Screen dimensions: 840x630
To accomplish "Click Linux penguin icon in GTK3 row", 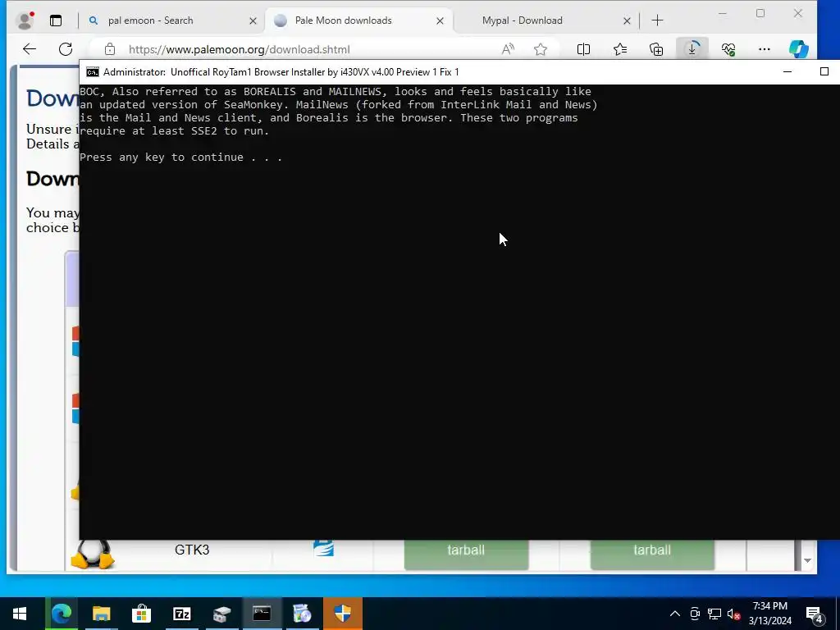I will pyautogui.click(x=93, y=554).
